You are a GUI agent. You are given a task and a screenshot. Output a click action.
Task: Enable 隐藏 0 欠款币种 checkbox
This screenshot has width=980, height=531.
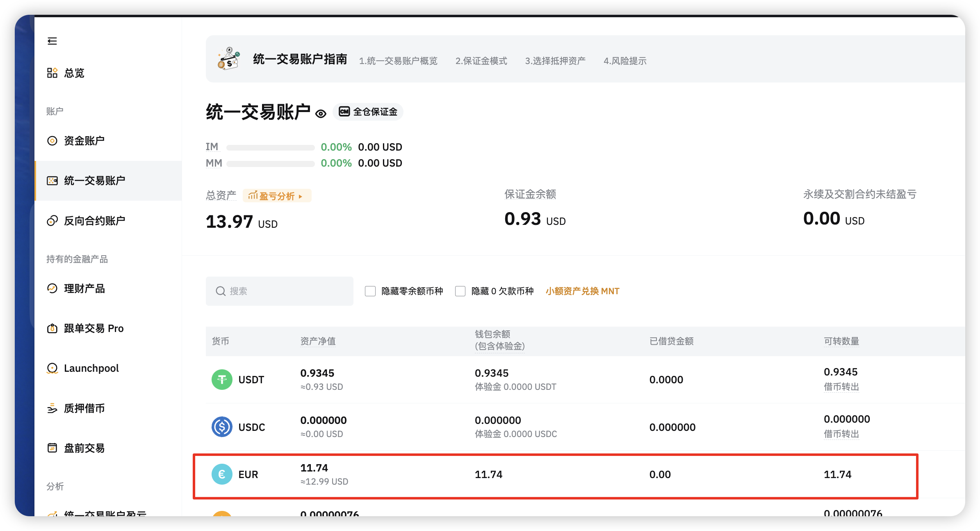pos(460,291)
